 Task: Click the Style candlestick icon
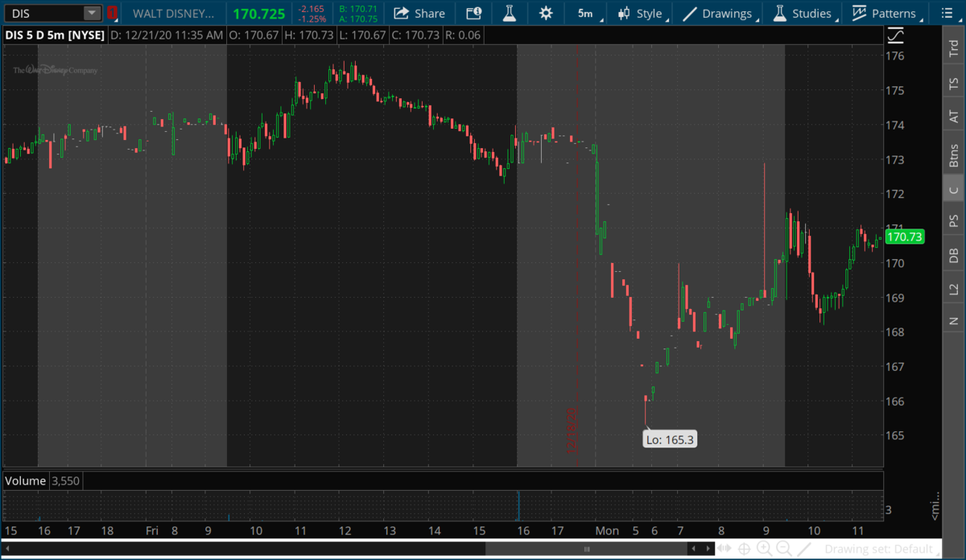[624, 14]
